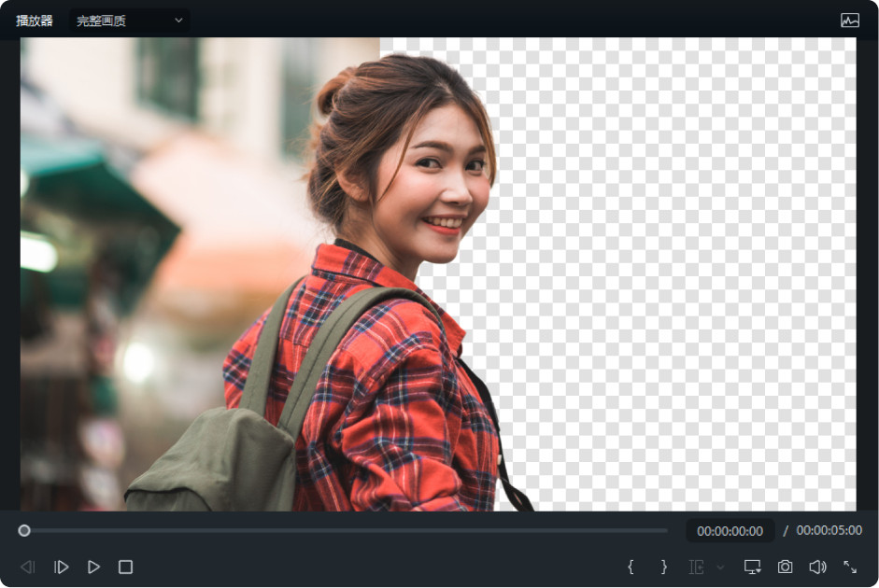This screenshot has height=588, width=879.
Task: Step back to the previous frame
Action: [28, 567]
